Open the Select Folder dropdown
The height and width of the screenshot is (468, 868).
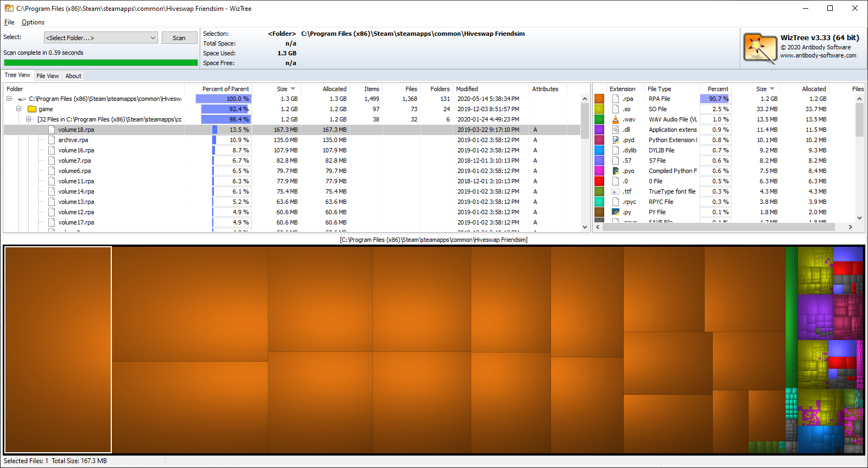point(101,38)
